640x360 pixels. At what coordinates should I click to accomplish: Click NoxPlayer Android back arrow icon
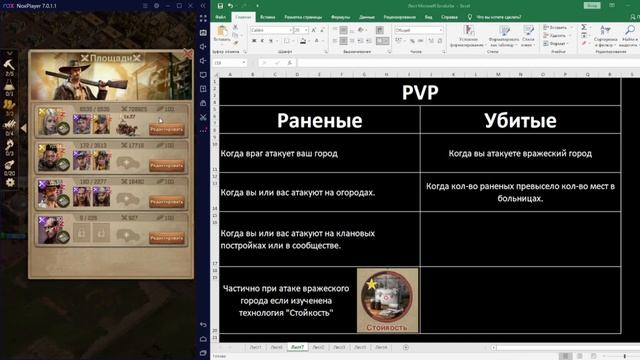tap(203, 324)
